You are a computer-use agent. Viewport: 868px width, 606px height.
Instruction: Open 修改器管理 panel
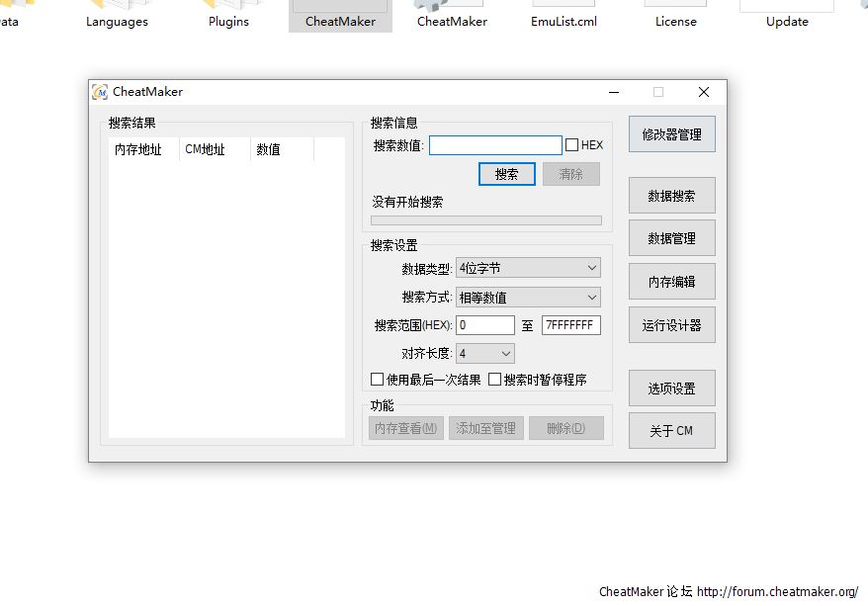pyautogui.click(x=671, y=134)
